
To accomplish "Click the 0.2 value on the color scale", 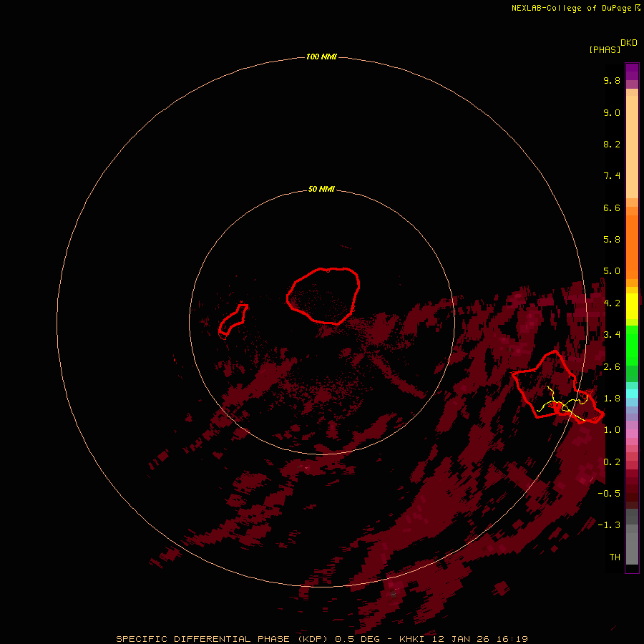I will 612,462.
